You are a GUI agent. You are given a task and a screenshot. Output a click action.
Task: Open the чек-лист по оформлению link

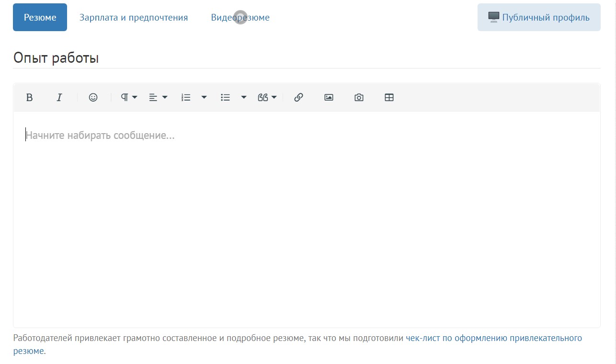click(494, 338)
